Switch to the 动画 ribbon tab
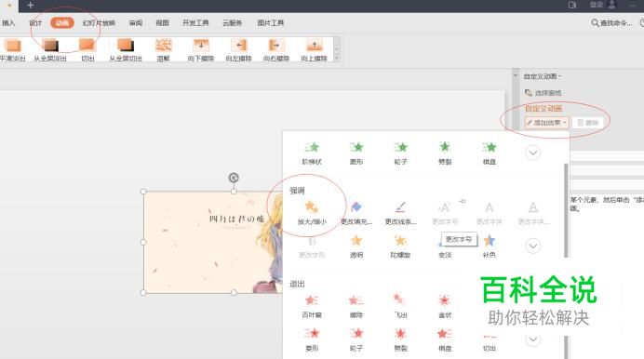The image size is (644, 359). tap(62, 23)
